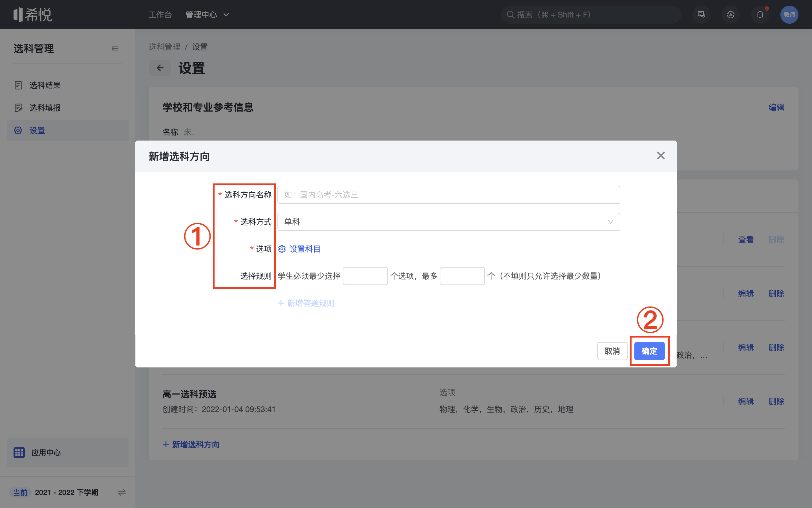Open the 工作台 tab

point(160,15)
